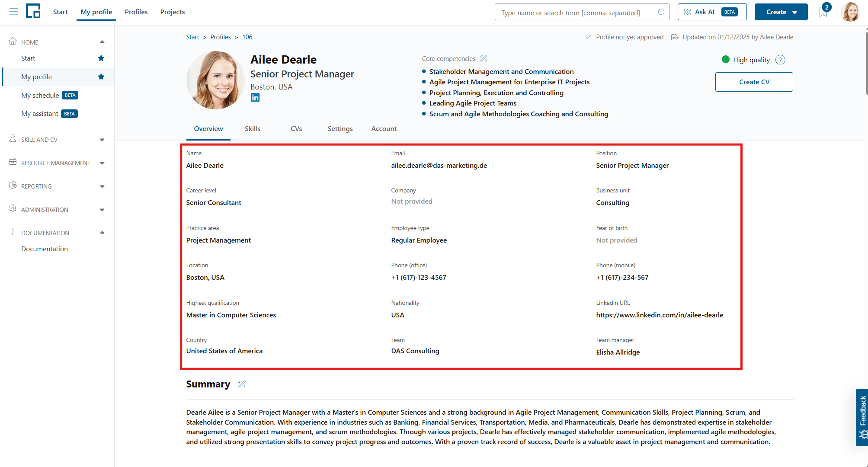Toggle favorite star for My profile
The image size is (868, 467).
101,77
